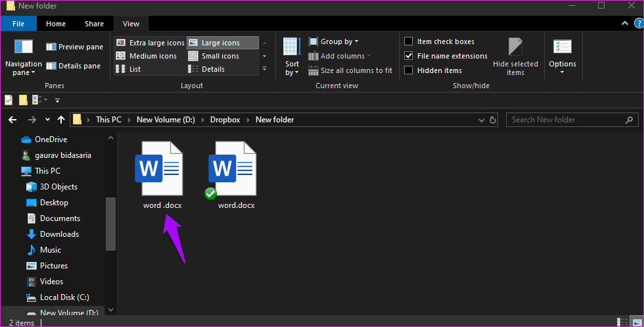Click Hide selected items
Image resolution: width=644 pixels, height=327 pixels.
tap(515, 57)
